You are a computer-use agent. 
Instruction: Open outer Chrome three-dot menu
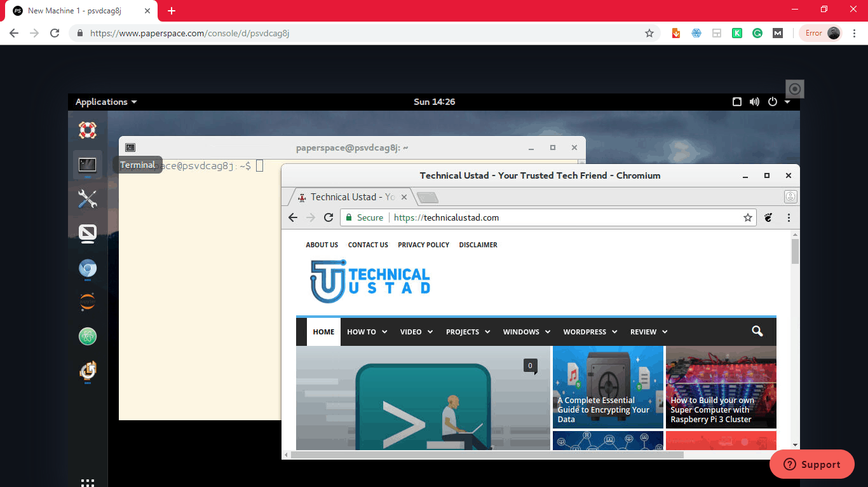pyautogui.click(x=854, y=33)
